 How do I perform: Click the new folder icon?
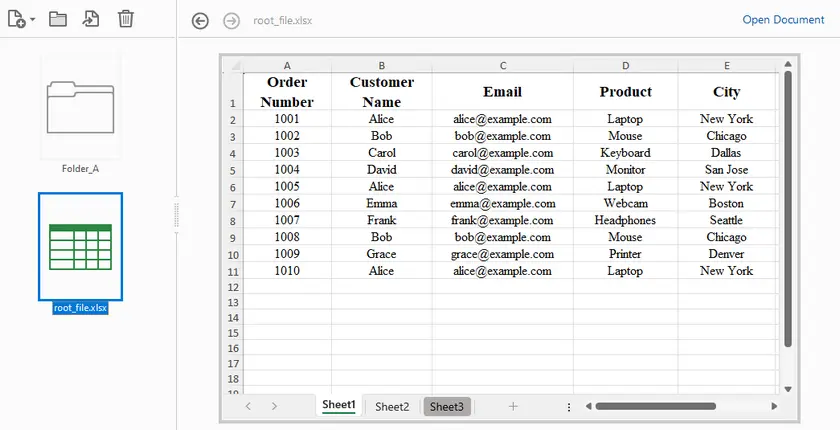(58, 19)
